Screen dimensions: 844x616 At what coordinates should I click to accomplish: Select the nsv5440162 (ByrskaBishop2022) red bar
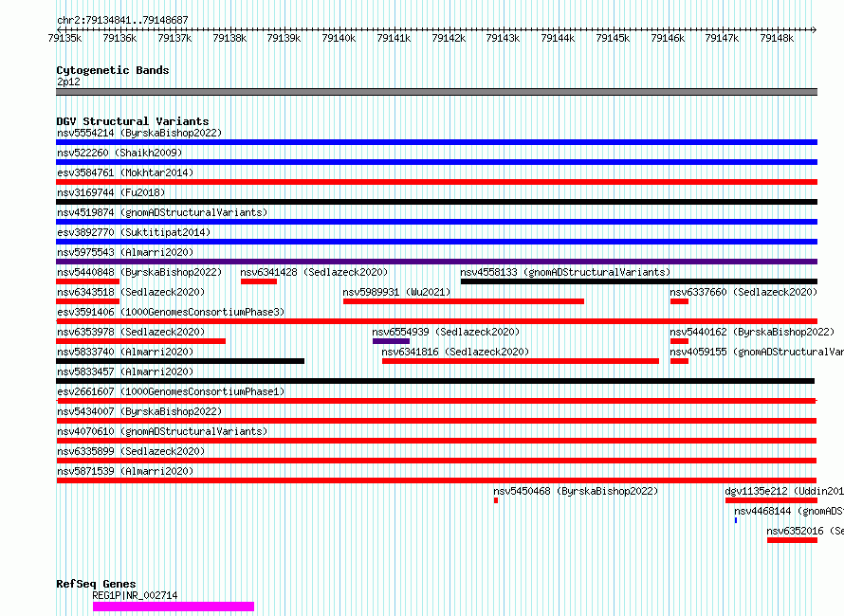[679, 341]
